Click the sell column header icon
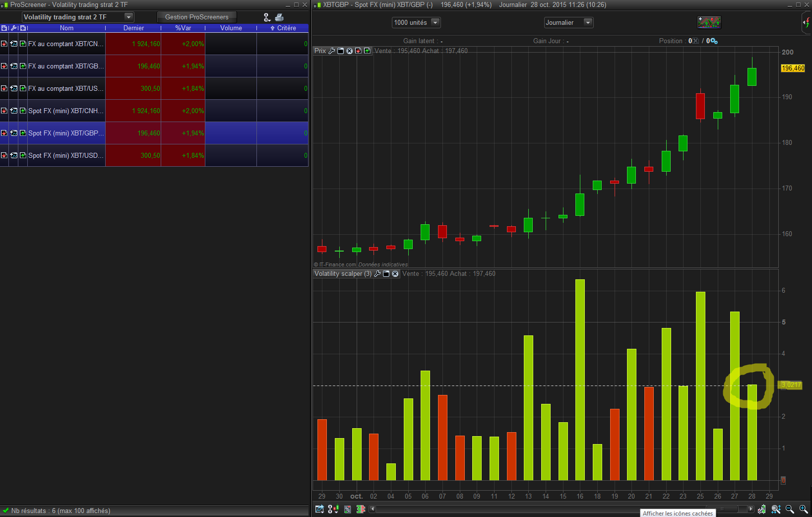This screenshot has width=812, height=517. pos(4,28)
